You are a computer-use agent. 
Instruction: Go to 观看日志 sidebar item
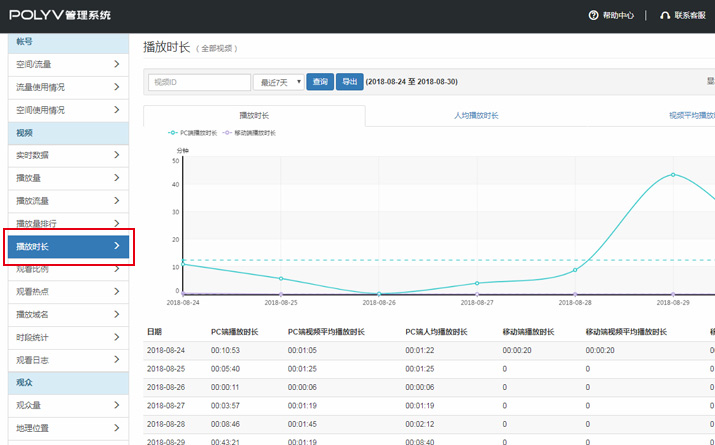pos(33,359)
